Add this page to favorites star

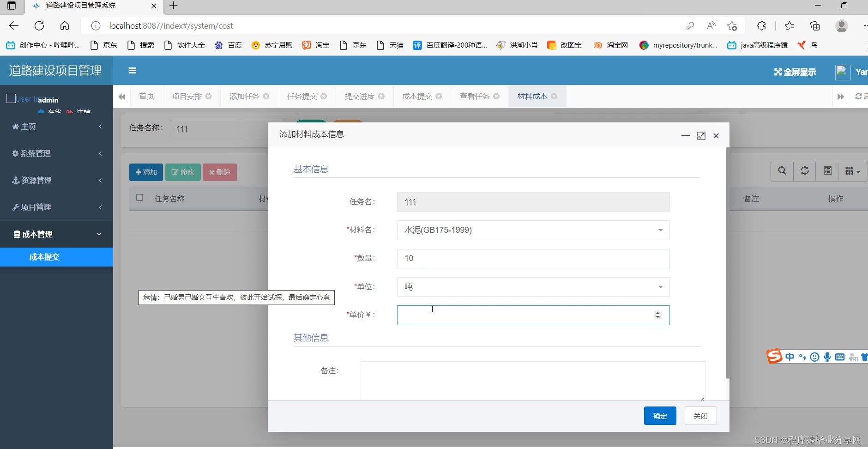click(732, 26)
